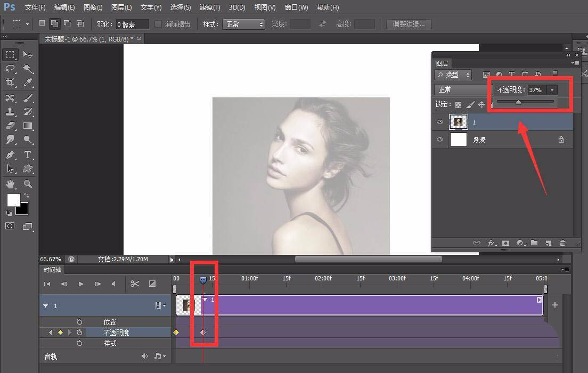588x373 pixels.
Task: Open the filmstrip dropdown on layer 1 track
Action: (x=160, y=305)
